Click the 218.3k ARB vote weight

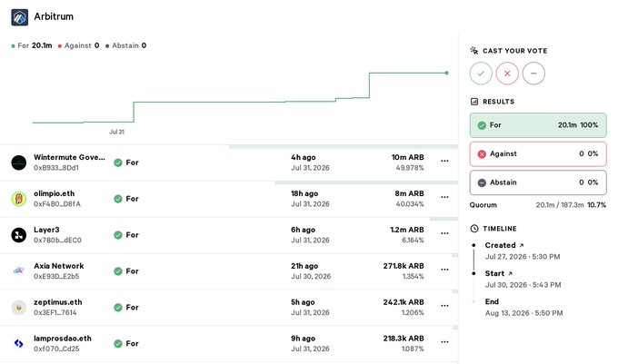(404, 338)
